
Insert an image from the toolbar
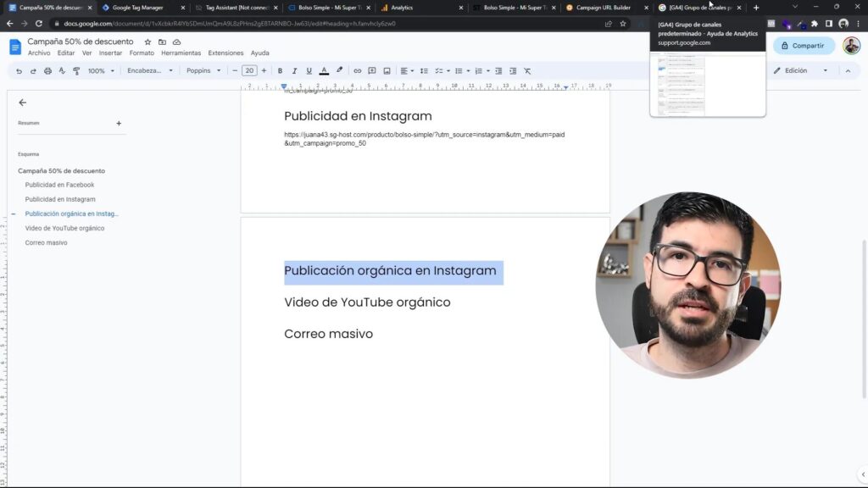[387, 71]
